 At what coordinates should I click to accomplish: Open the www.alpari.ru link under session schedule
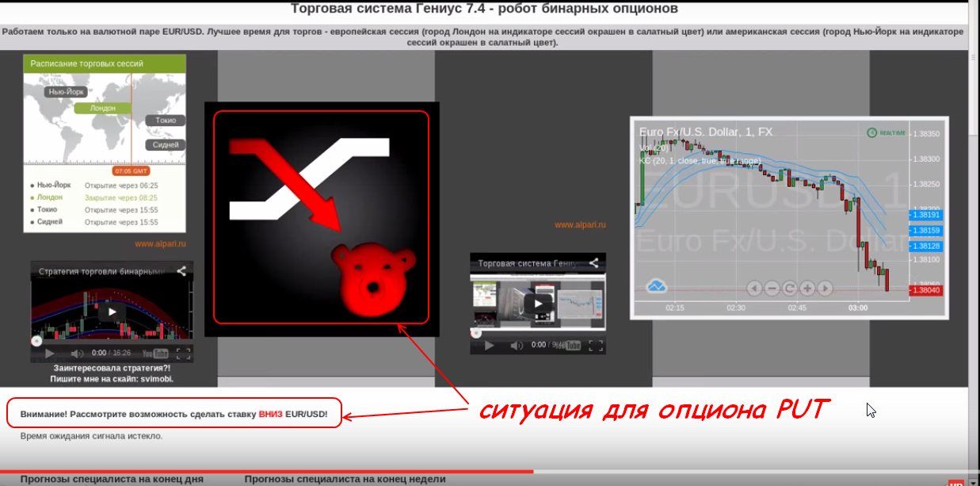pyautogui.click(x=160, y=244)
